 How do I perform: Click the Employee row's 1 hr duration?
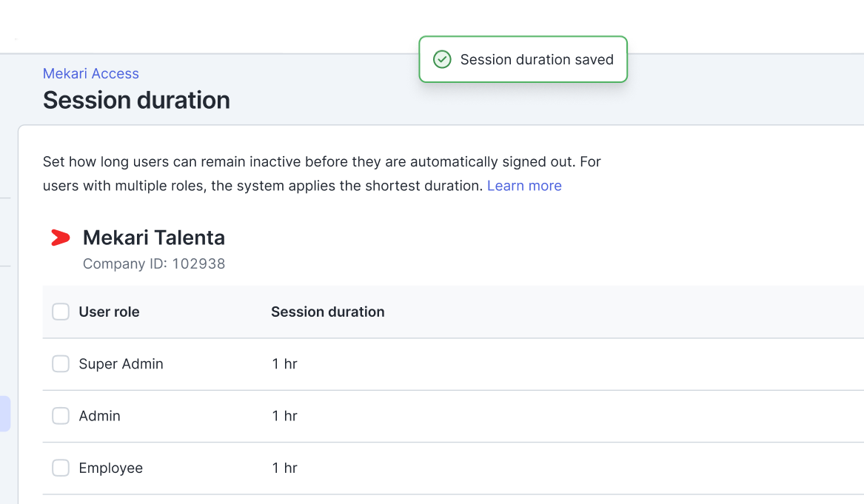[x=284, y=468]
